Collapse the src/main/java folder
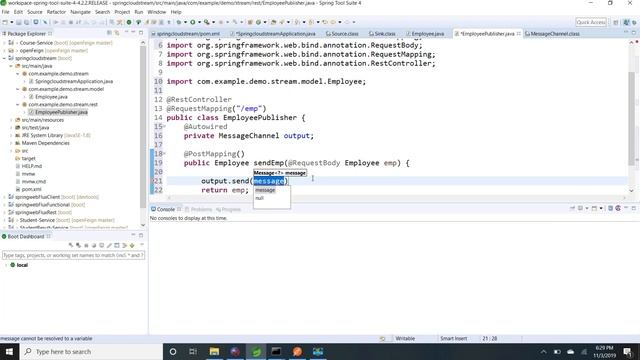Viewport: 640px width, 360px height. pyautogui.click(x=11, y=66)
